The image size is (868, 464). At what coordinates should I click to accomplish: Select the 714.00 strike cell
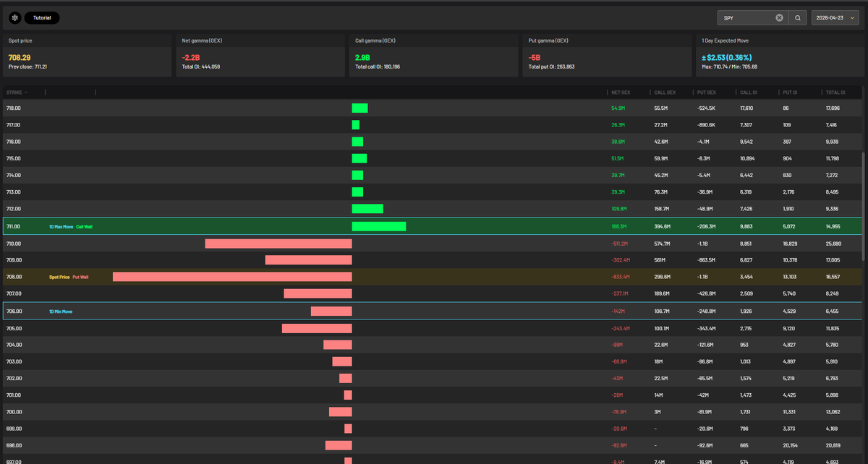tap(14, 175)
